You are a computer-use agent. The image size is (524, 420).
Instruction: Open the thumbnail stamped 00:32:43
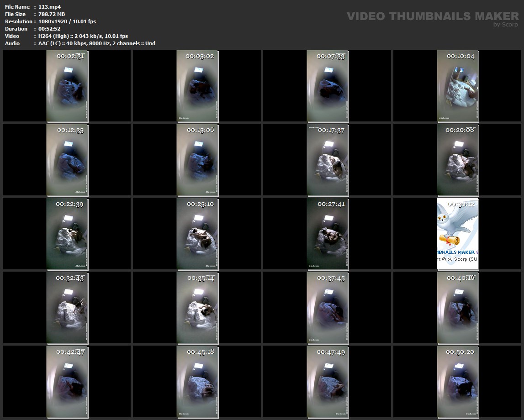(67, 308)
